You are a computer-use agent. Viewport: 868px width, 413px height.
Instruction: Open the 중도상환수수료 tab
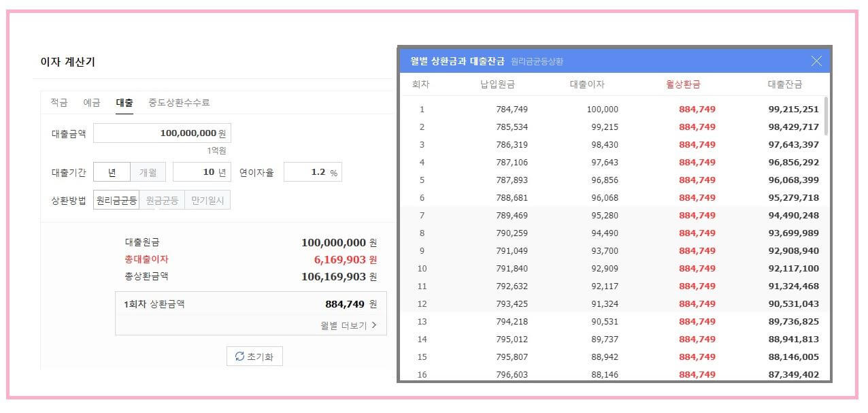179,103
